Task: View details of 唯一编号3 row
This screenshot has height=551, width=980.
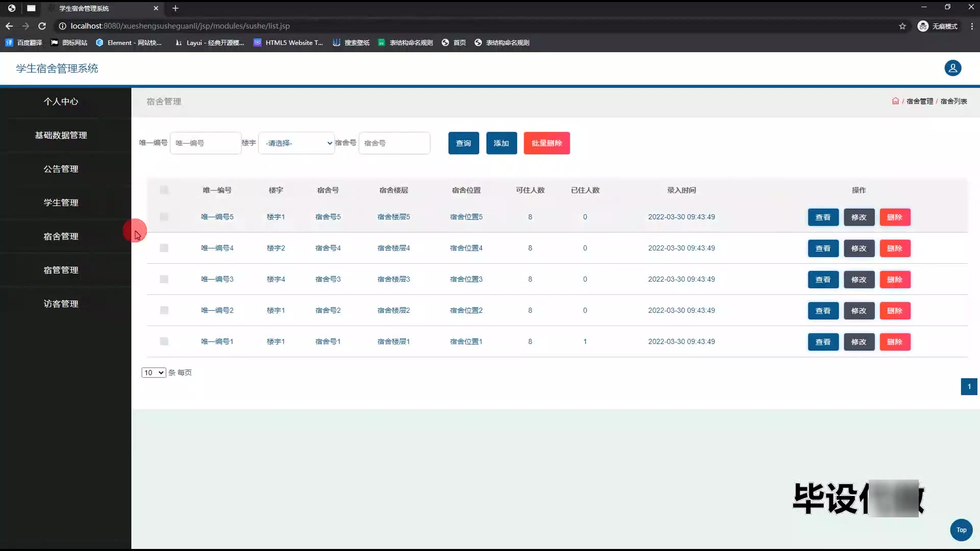Action: [x=823, y=280]
